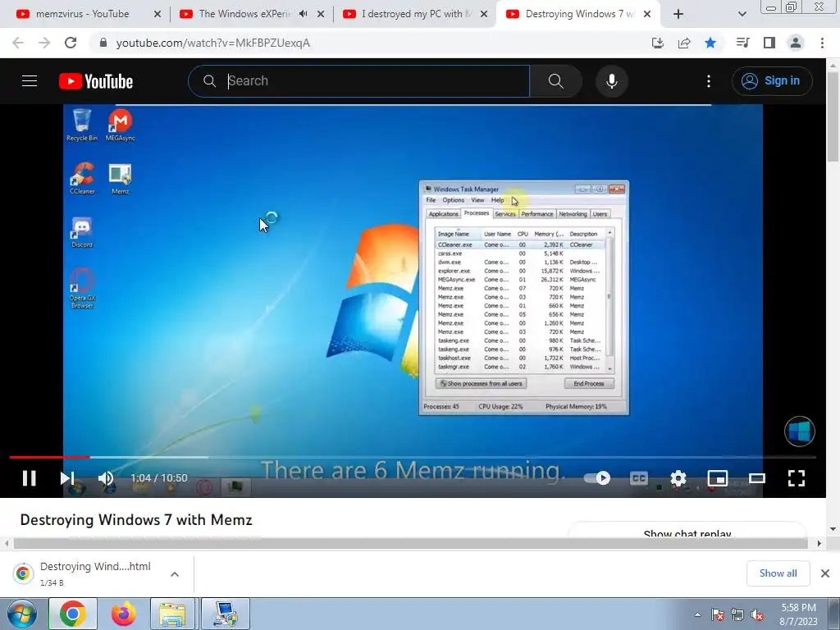Start voice search with the microphone
The image size is (840, 630).
point(612,81)
